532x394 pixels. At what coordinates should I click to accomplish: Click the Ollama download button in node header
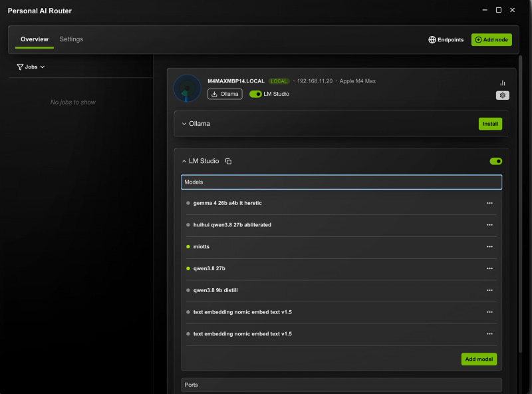[225, 94]
